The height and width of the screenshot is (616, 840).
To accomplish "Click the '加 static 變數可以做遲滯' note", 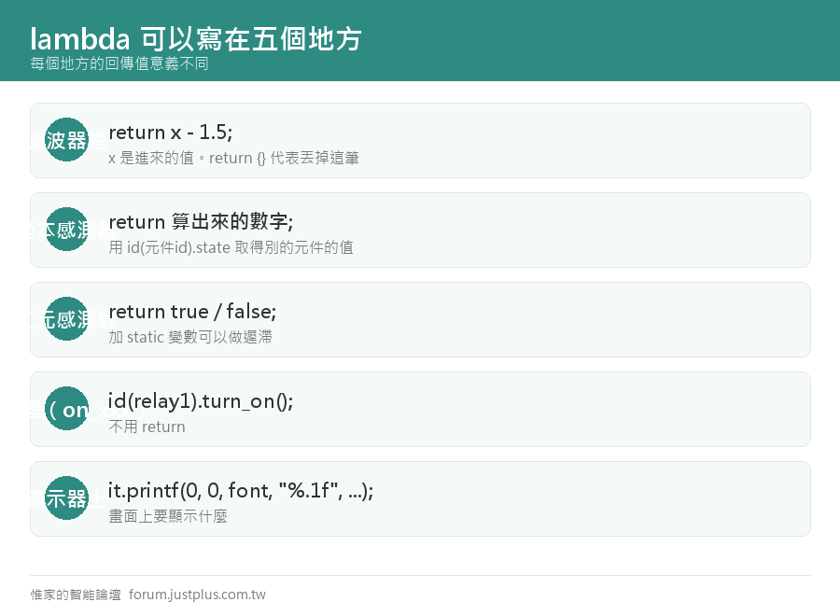I will 190,337.
